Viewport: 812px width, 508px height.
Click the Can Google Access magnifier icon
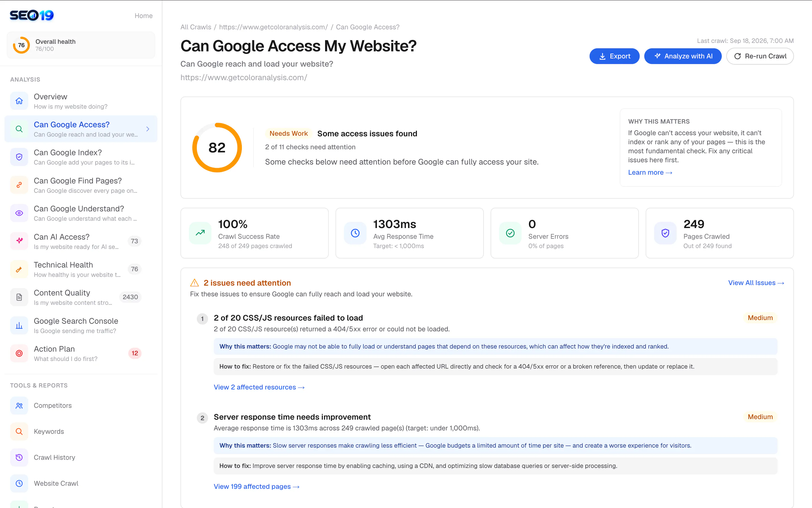(x=19, y=129)
